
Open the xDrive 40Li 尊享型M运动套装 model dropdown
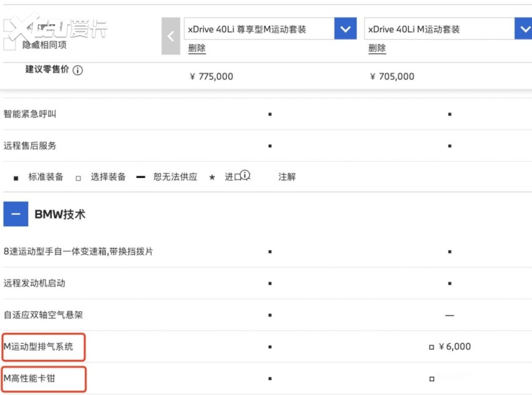[x=345, y=29]
